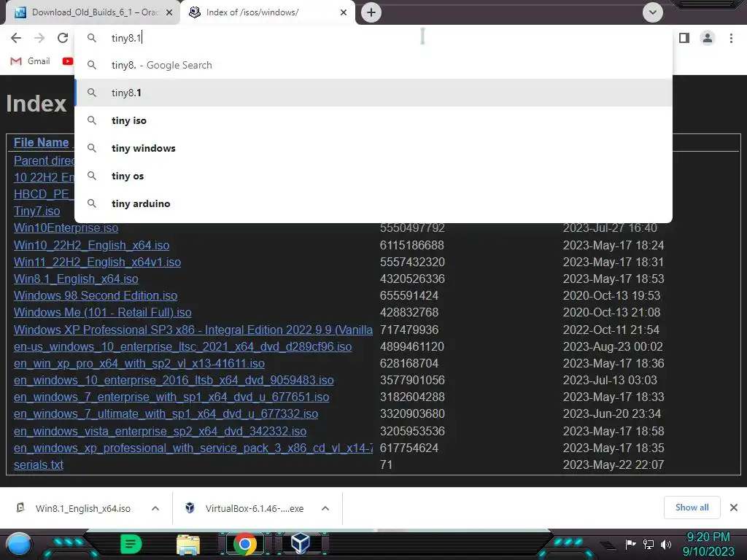The width and height of the screenshot is (747, 560).
Task: Close the Index of /isos/windows/ tab
Action: pos(344,12)
